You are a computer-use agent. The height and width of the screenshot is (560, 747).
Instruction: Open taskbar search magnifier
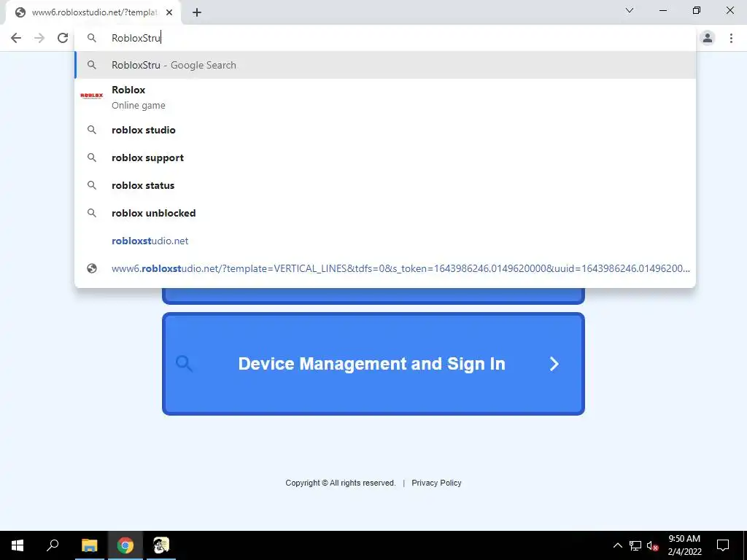53,545
